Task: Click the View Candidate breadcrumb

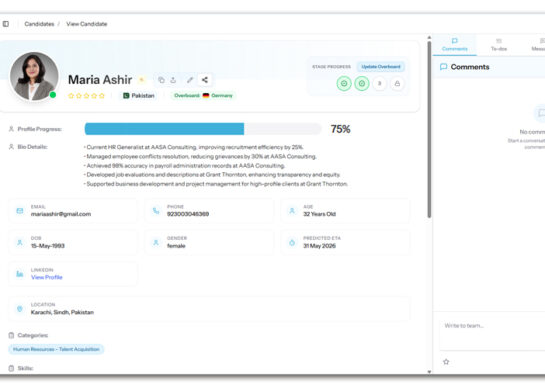Action: (87, 24)
